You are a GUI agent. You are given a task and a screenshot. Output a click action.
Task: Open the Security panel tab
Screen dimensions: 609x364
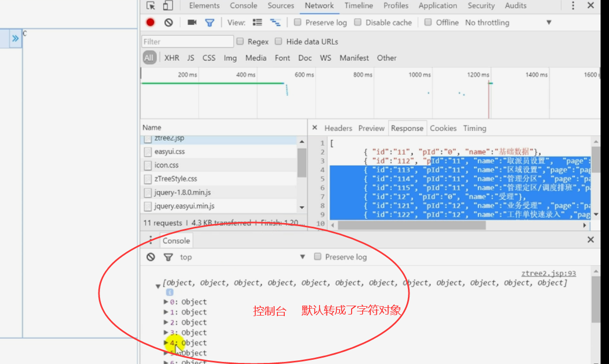481,5
